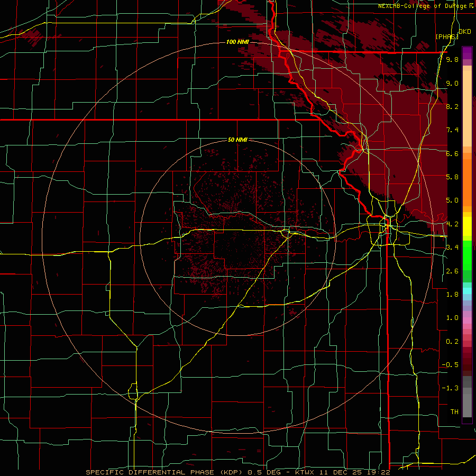476x476 pixels.
Task: Click the 6.6 value on the color scale
Action: point(452,153)
